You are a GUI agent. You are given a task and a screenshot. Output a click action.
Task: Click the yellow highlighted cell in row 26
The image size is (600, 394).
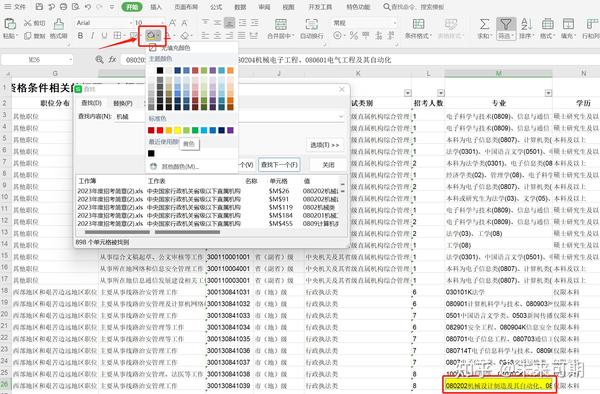pos(499,386)
